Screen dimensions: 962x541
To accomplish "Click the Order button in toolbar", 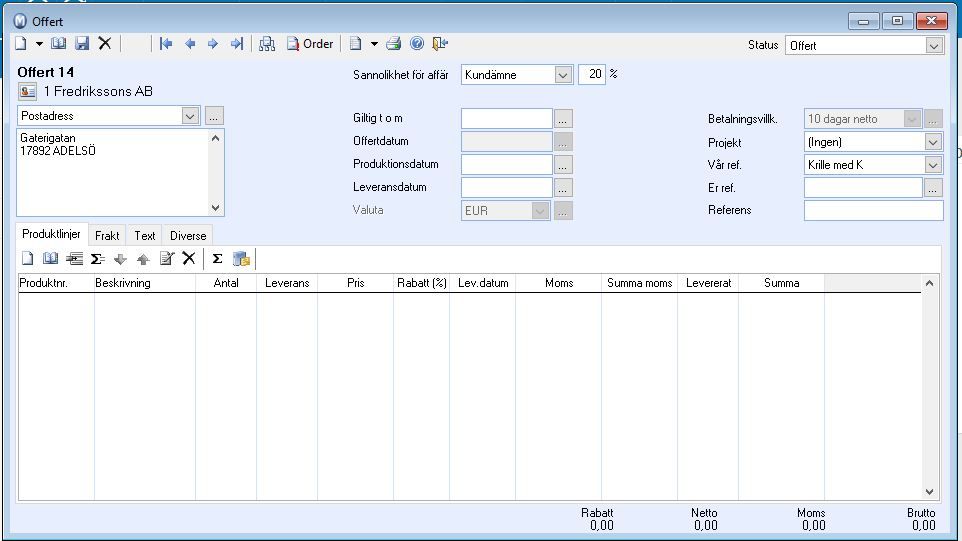I will coord(310,44).
